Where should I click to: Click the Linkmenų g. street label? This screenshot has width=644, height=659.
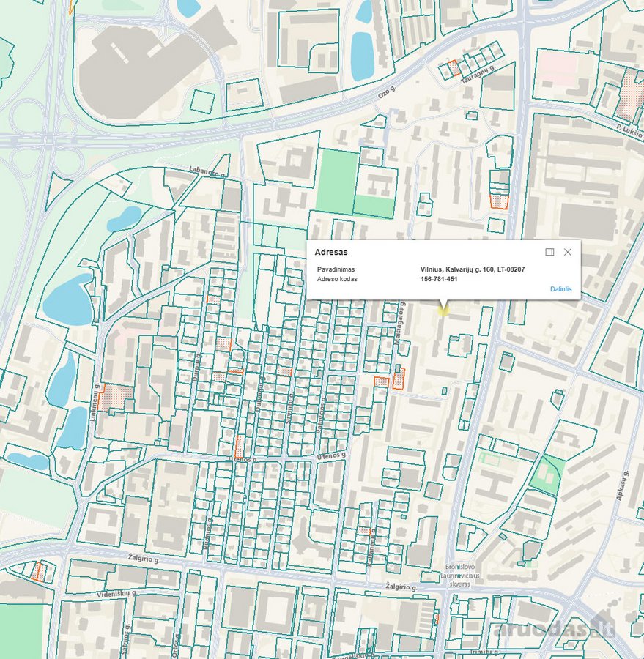[95, 403]
